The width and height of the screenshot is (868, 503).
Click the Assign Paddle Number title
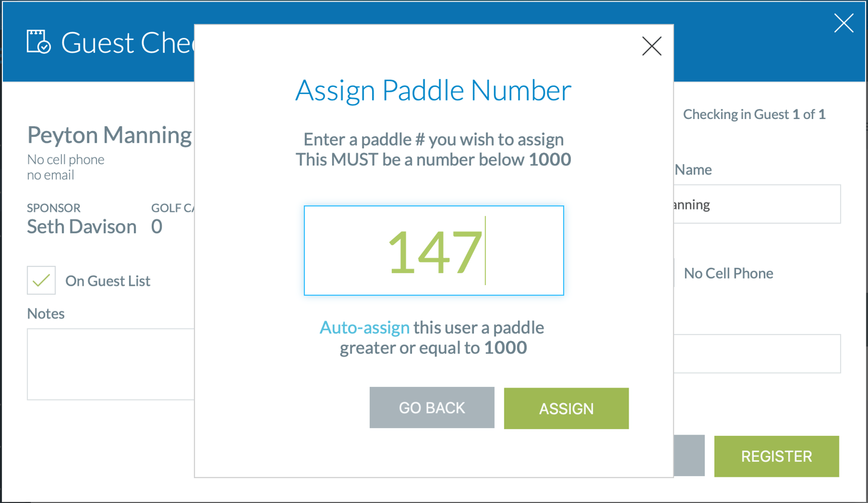click(x=433, y=90)
